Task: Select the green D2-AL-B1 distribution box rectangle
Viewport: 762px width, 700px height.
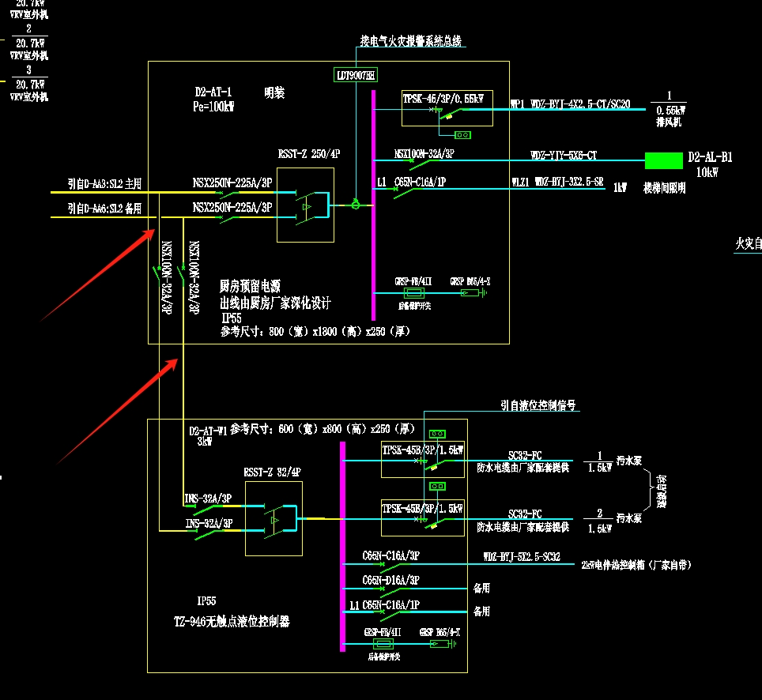Action: 663,160
